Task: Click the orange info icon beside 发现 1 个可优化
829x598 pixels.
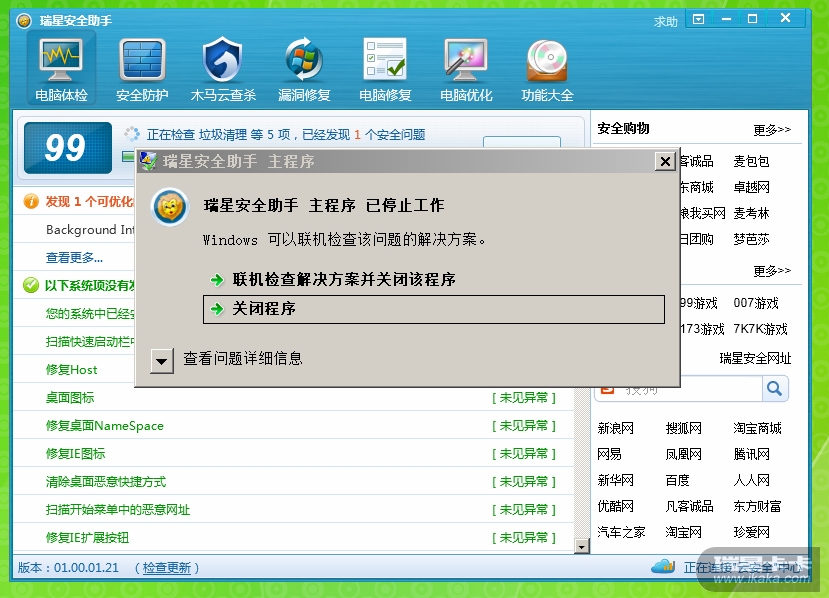Action: click(31, 201)
